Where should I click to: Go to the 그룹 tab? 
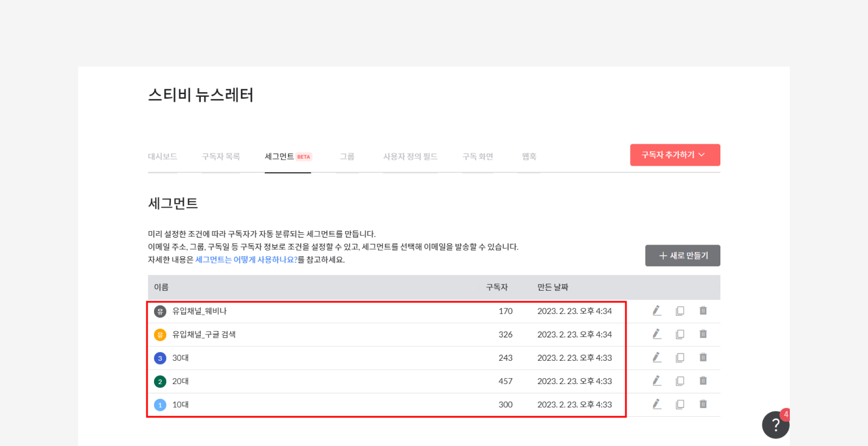(x=347, y=156)
